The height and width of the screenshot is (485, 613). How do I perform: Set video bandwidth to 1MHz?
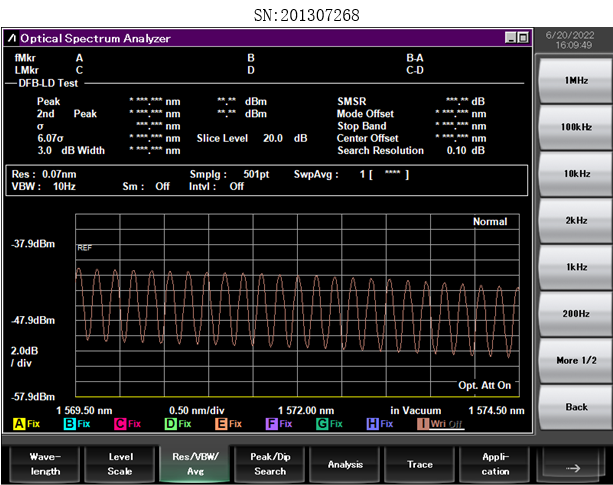point(574,79)
